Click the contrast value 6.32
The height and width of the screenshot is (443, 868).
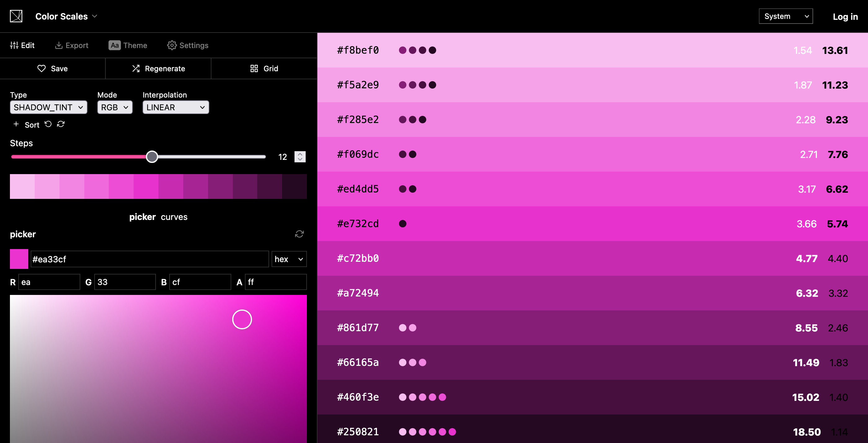(x=807, y=293)
